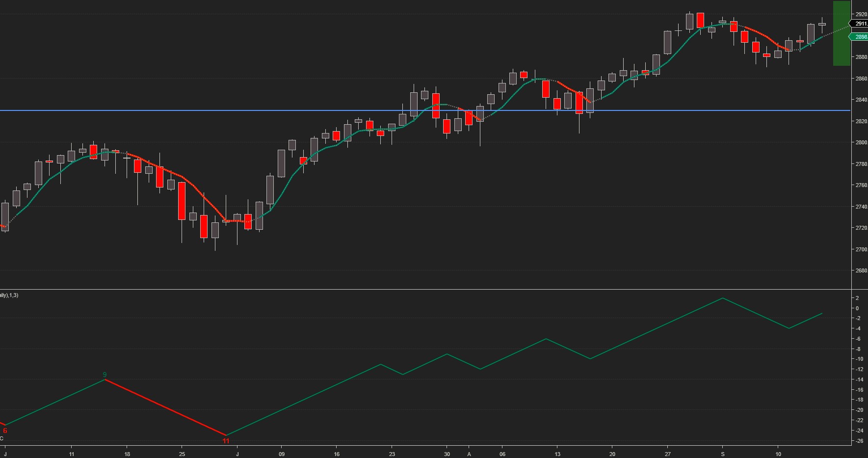Select the 23 date label on the time axis
The height and width of the screenshot is (458, 868).
coord(392,454)
